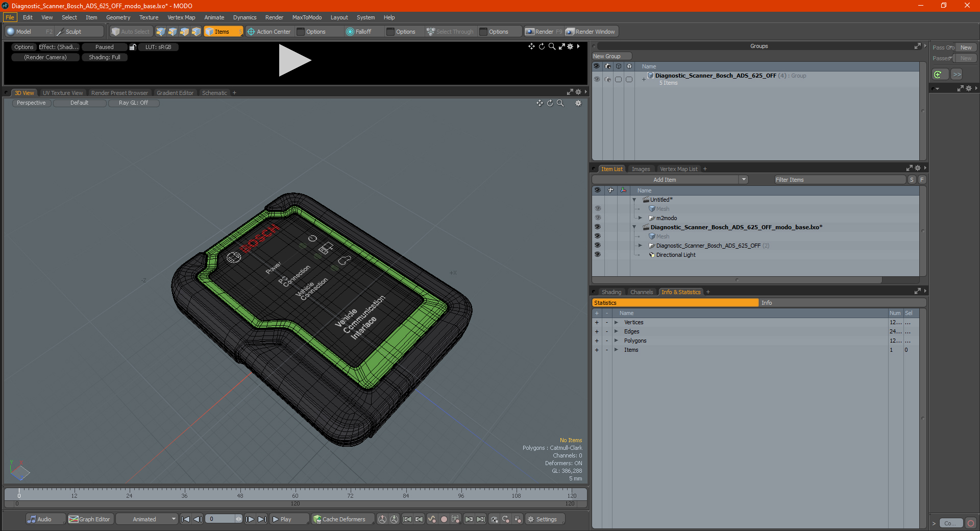
Task: Switch to Images tab
Action: tap(641, 169)
